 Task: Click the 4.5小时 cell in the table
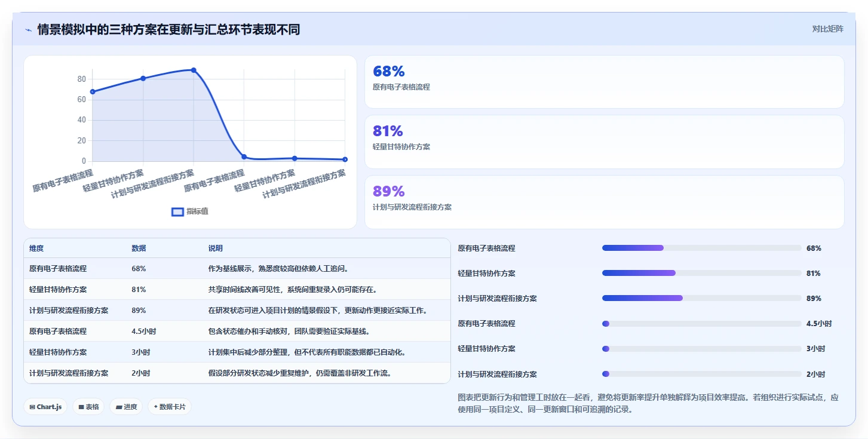[143, 331]
